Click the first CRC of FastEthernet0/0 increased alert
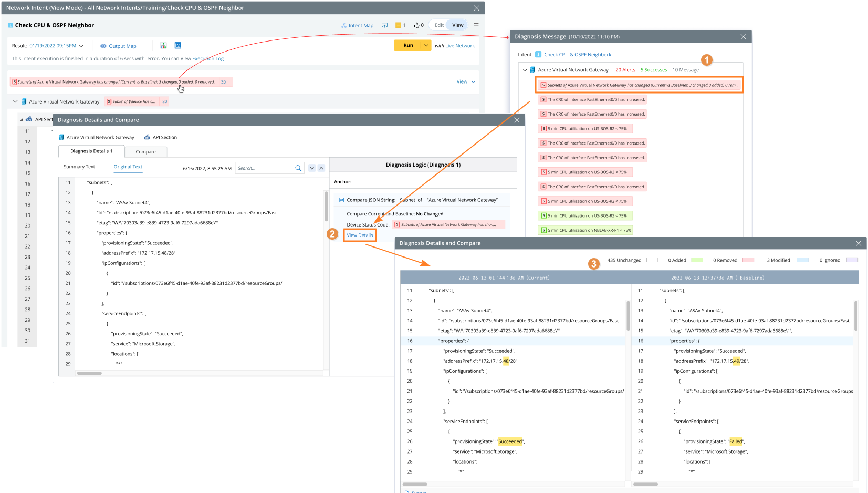 (x=592, y=99)
